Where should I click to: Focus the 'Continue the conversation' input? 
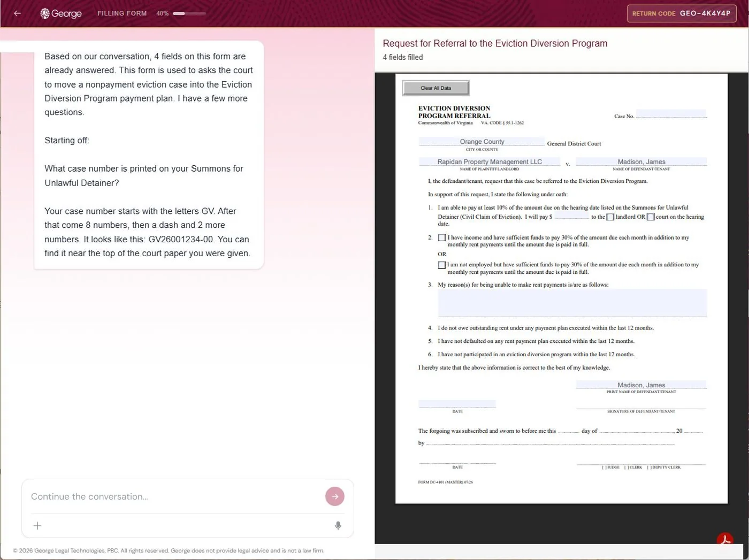click(175, 496)
